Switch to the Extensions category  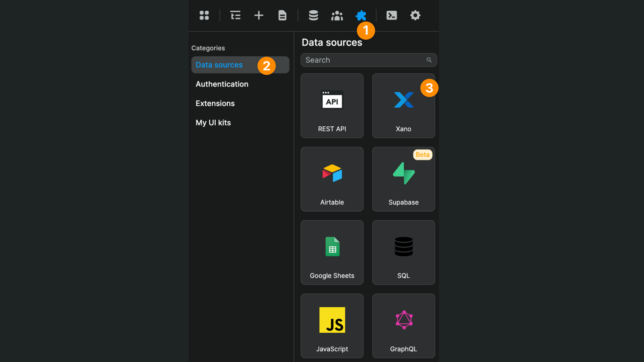(x=215, y=103)
